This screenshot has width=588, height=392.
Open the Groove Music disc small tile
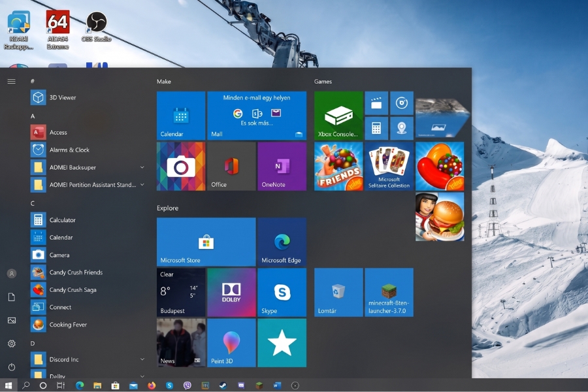[402, 103]
